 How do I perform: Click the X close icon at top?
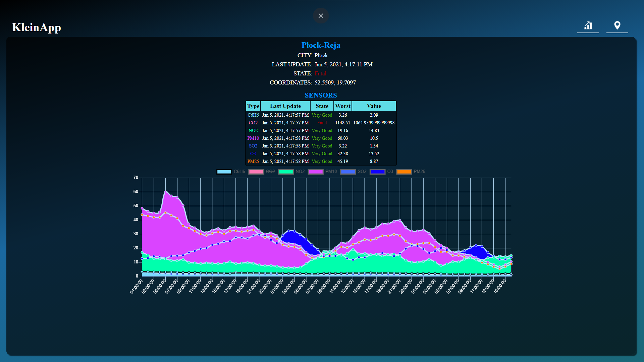pos(321,16)
